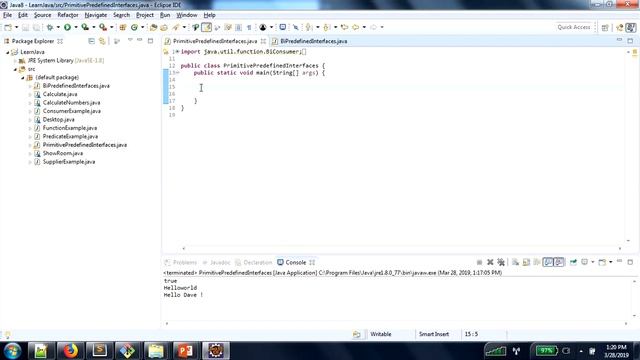Open the Refactor menu

click(x=68, y=15)
